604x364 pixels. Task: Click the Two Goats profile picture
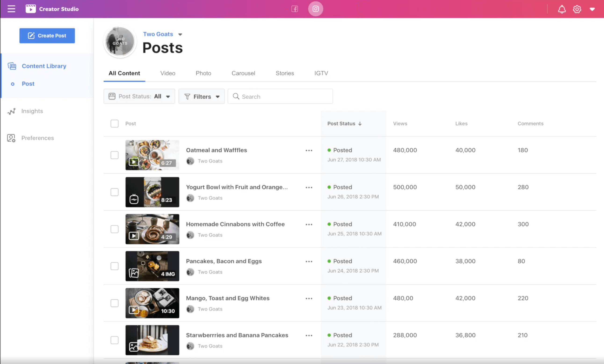120,41
